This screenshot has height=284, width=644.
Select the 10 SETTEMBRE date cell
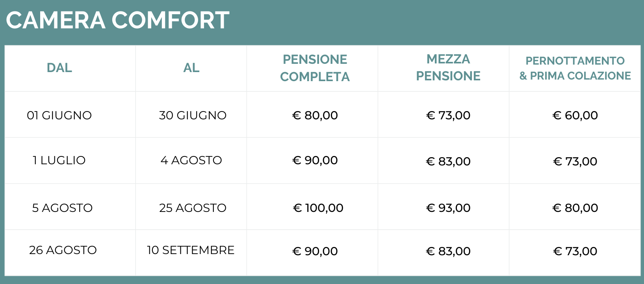click(x=191, y=250)
